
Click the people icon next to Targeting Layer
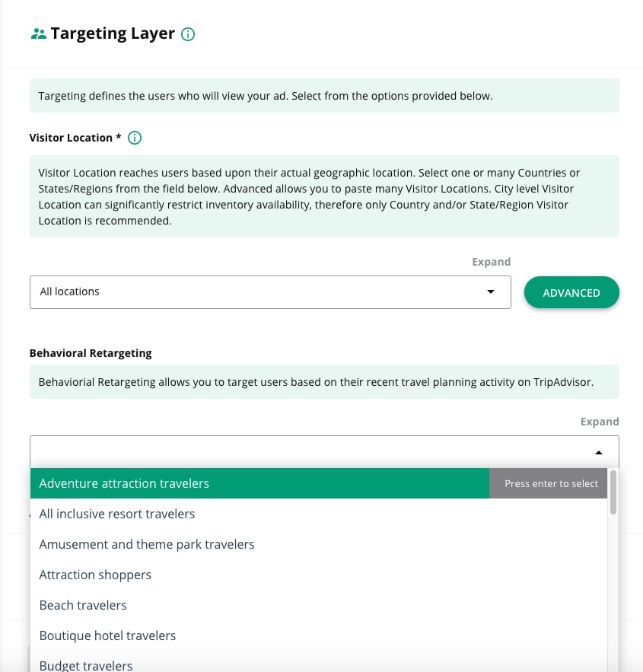[x=38, y=34]
